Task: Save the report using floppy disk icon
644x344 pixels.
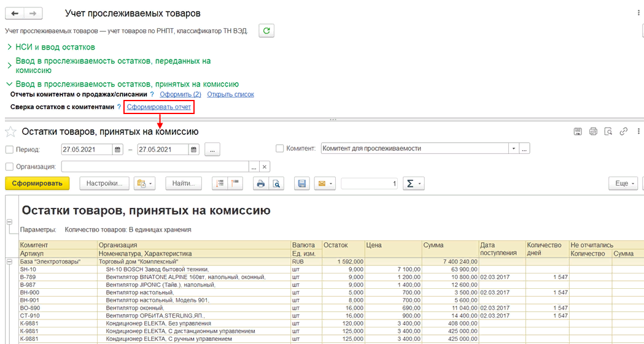Action: [301, 183]
